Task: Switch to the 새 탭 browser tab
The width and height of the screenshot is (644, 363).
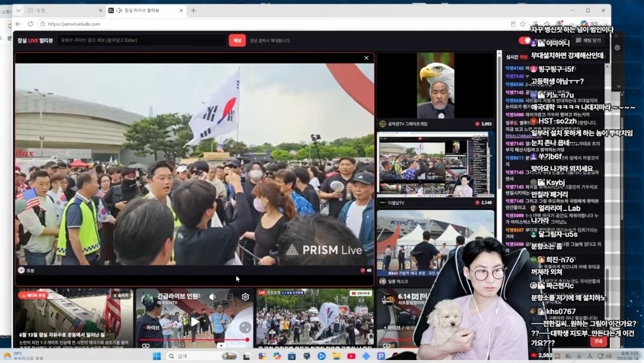Action: 65,10
